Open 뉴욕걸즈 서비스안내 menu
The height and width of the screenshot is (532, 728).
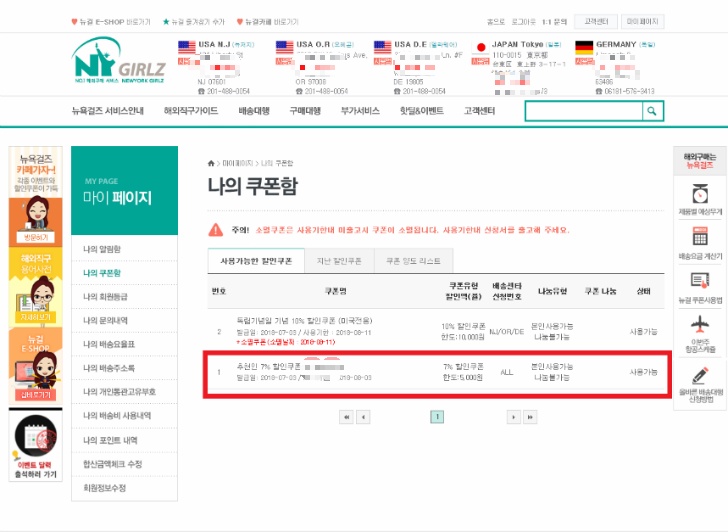pyautogui.click(x=108, y=111)
